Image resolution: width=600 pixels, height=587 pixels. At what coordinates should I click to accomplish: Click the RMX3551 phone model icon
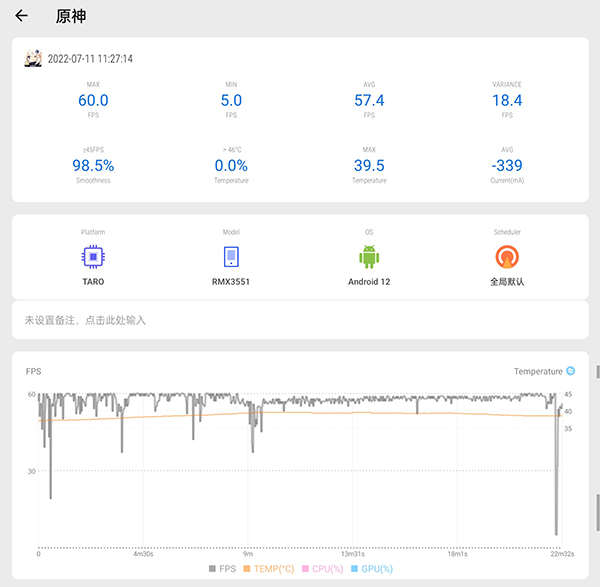(231, 257)
